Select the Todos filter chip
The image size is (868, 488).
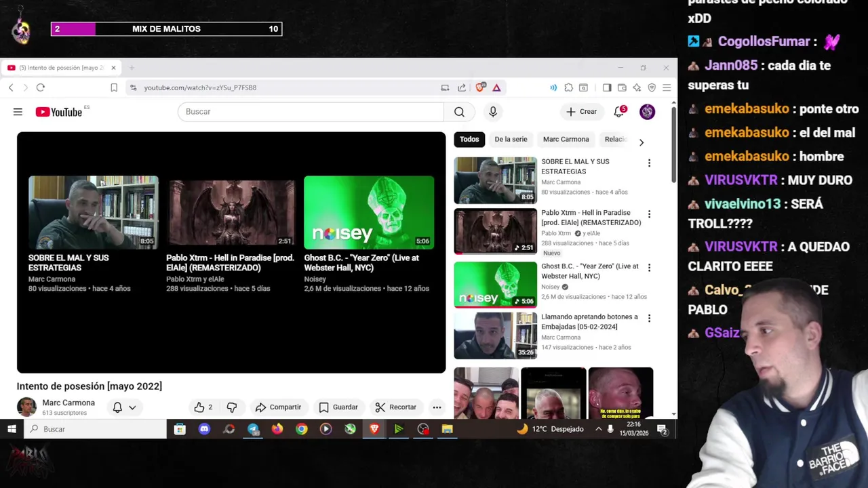pyautogui.click(x=469, y=140)
